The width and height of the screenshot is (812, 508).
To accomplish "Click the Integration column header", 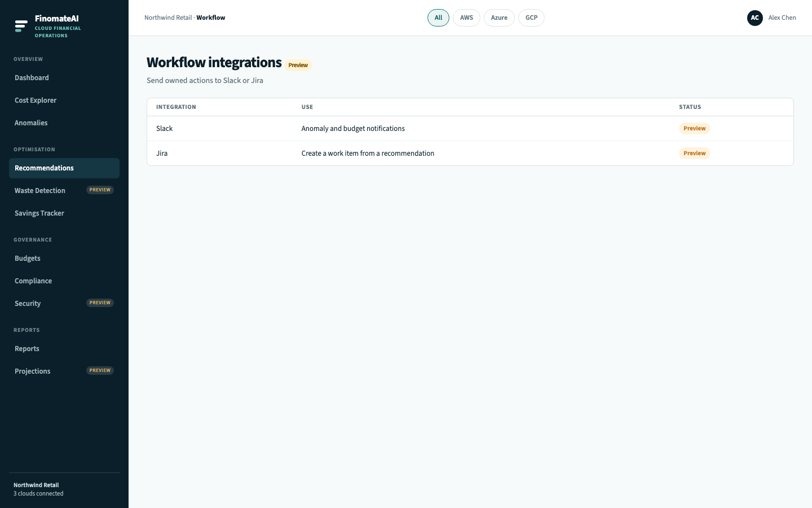I will 176,107.
